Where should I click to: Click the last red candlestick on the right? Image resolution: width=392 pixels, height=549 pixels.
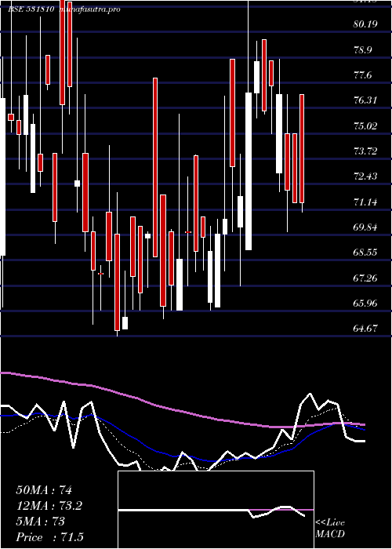[302, 149]
